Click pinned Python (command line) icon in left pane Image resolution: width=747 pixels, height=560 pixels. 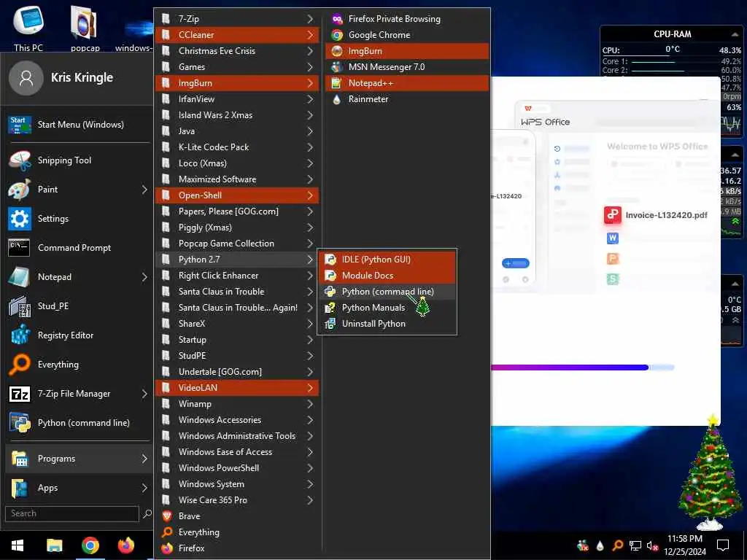click(x=20, y=423)
